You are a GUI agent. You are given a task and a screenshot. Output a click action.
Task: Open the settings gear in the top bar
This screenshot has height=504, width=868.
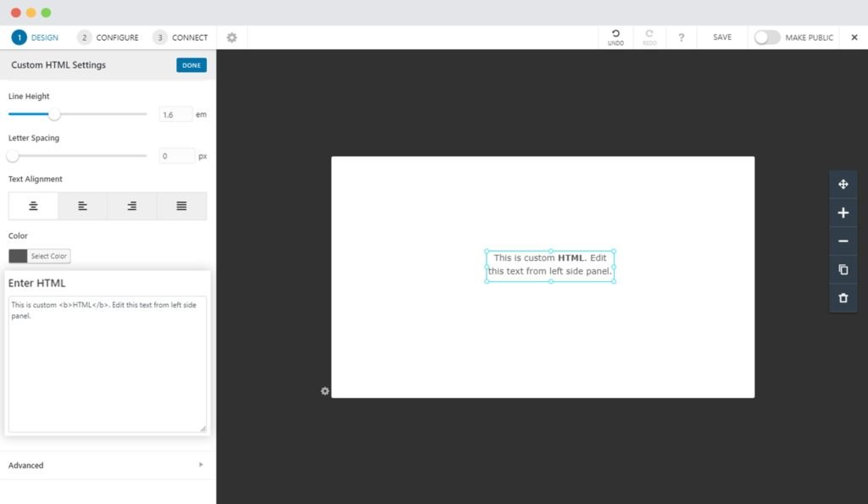231,37
